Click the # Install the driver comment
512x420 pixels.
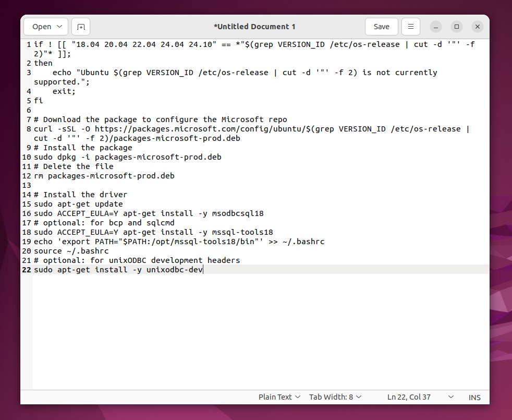tap(81, 195)
